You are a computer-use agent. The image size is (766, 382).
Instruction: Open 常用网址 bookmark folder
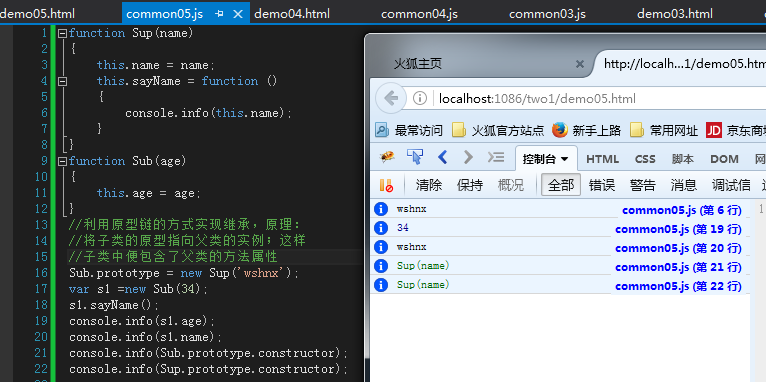pyautogui.click(x=664, y=130)
